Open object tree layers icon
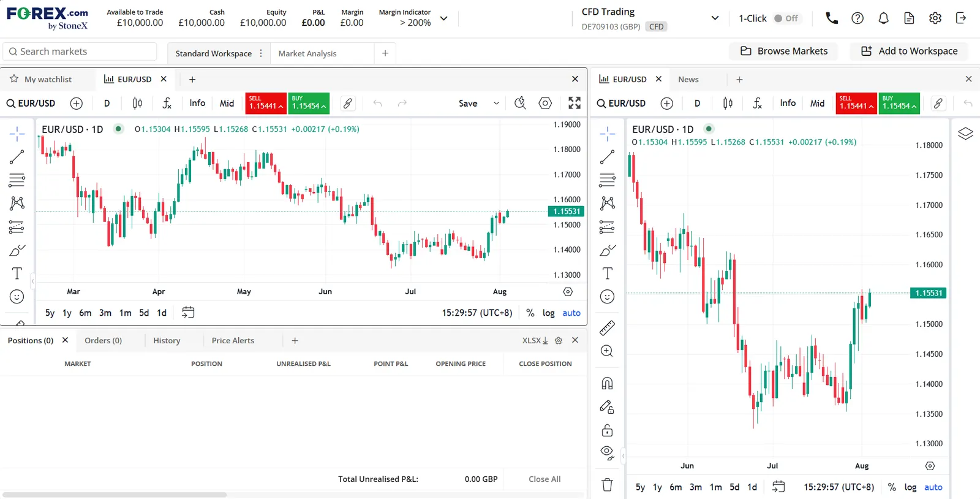This screenshot has width=980, height=499. tap(965, 134)
